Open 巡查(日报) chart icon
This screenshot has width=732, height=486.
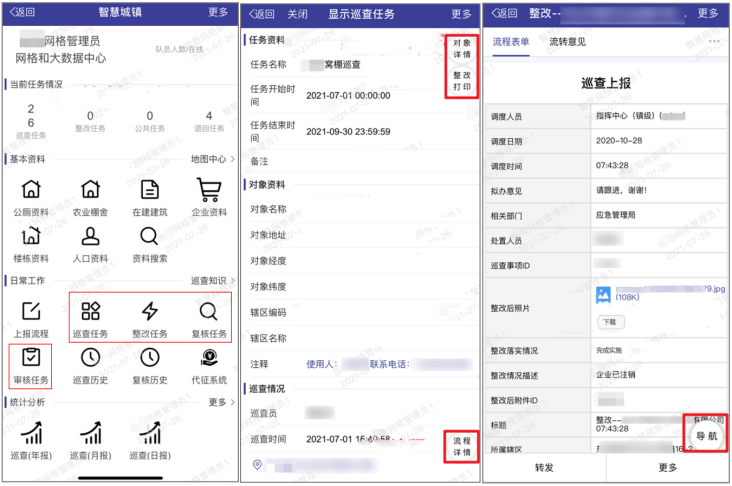pos(150,432)
